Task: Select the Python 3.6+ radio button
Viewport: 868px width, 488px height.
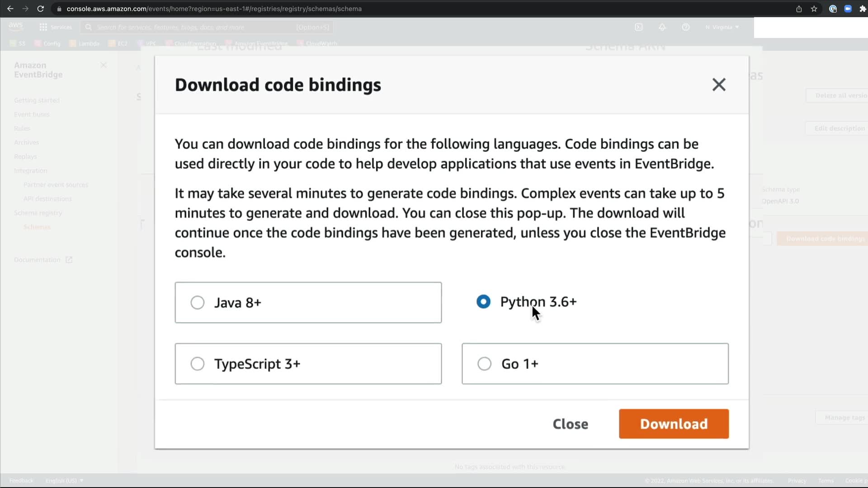Action: (483, 301)
